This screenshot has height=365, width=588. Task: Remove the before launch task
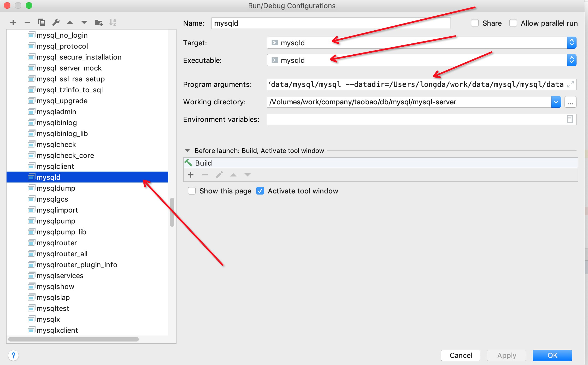tap(205, 175)
